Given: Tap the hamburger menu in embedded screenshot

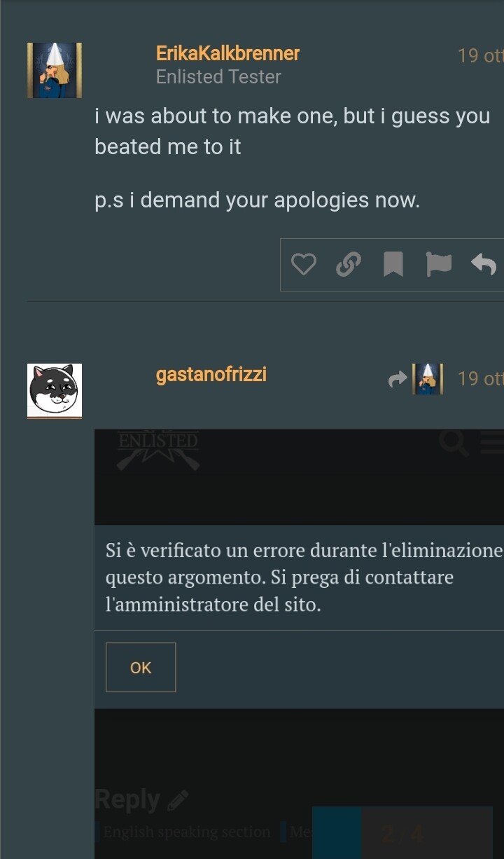Looking at the screenshot, I should tap(493, 443).
